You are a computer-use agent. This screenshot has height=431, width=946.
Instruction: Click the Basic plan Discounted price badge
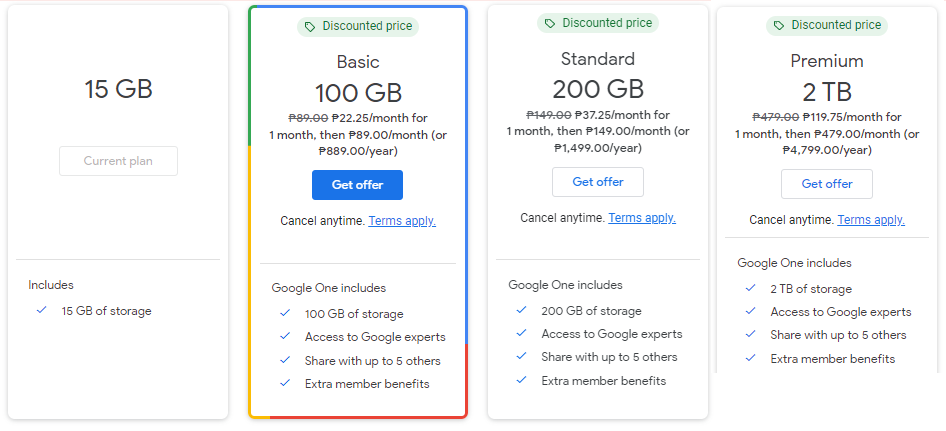coord(358,27)
